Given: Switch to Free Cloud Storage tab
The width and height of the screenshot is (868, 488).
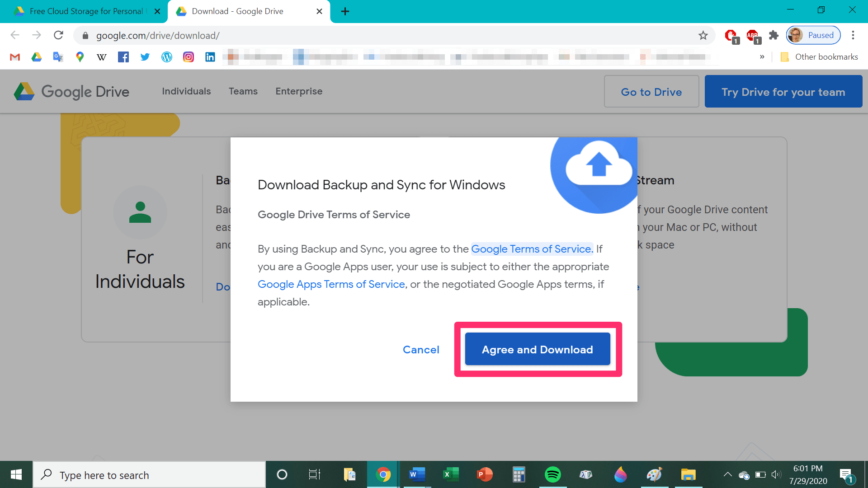Looking at the screenshot, I should pos(86,11).
